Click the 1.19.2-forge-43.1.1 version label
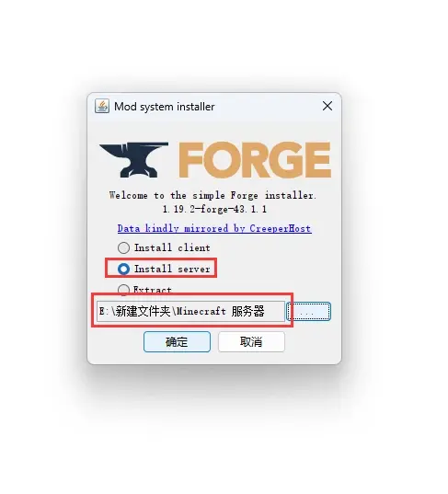This screenshot has height=494, width=448. pos(214,209)
